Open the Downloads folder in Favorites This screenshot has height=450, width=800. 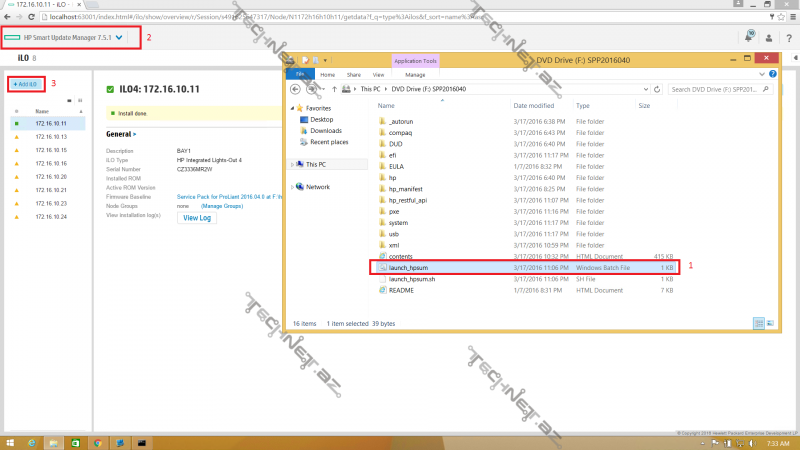(326, 130)
